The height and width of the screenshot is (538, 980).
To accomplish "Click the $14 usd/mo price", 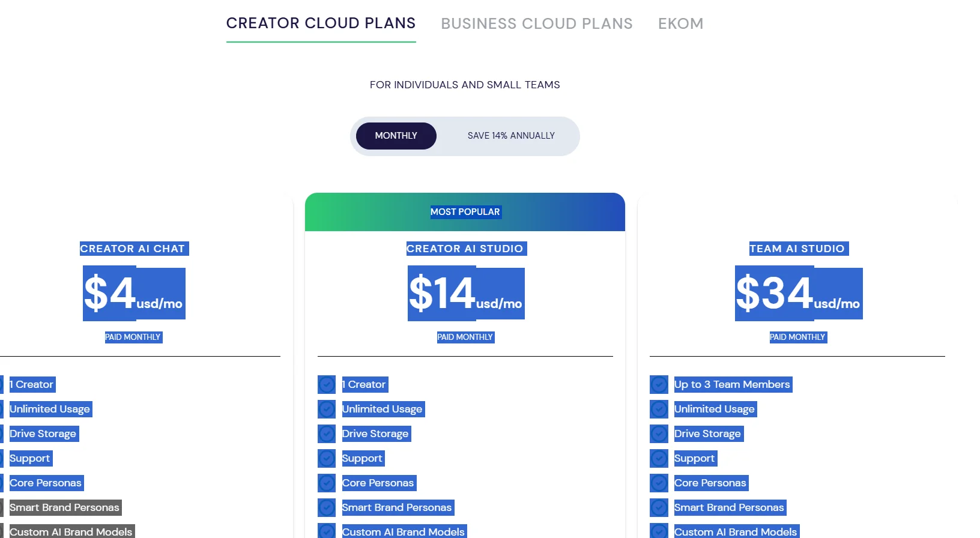I will click(465, 294).
